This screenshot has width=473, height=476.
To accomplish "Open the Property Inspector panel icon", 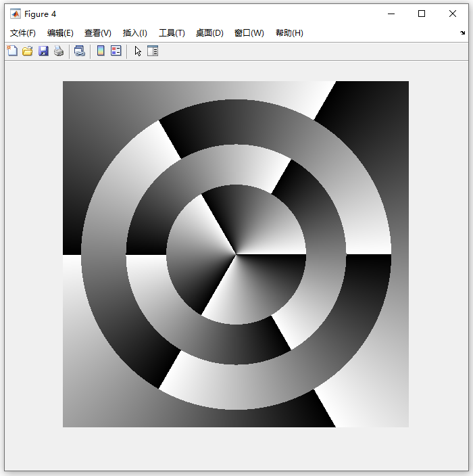I will click(153, 51).
